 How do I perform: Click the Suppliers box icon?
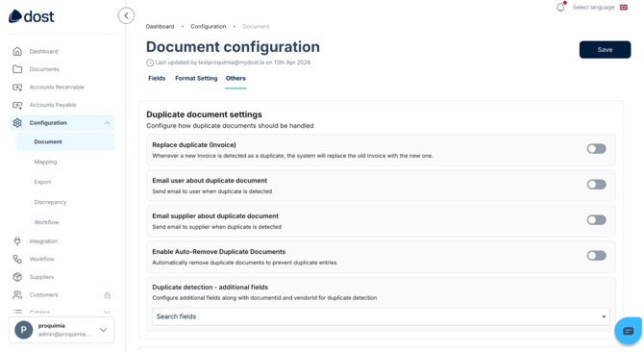[x=17, y=277]
